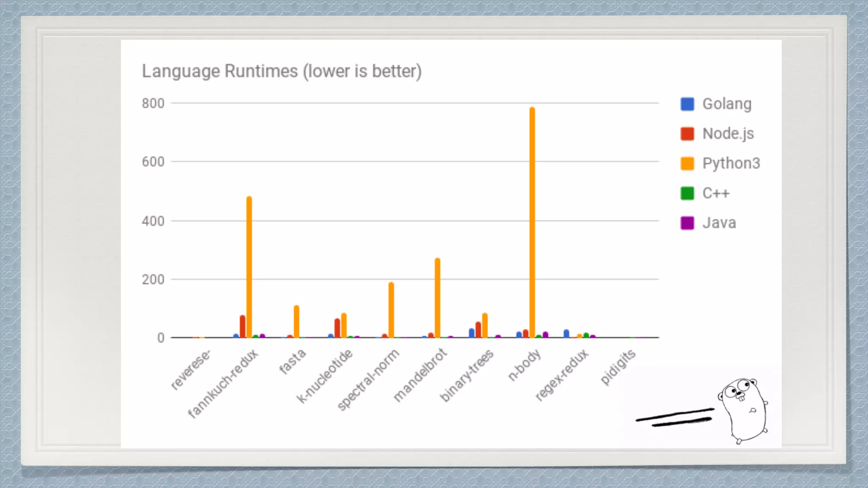Click the k-nucleotide x-axis label
Viewport: 868px width, 488px height.
[x=324, y=376]
